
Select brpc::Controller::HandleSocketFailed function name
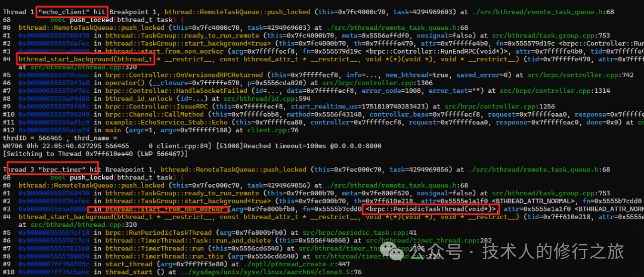169,91
